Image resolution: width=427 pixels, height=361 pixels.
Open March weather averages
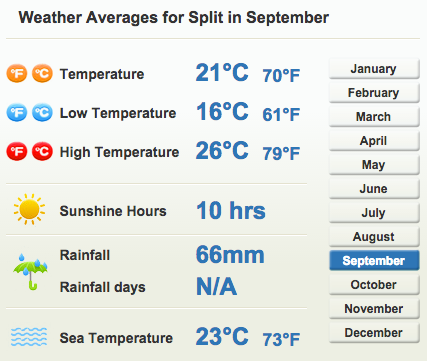[374, 117]
